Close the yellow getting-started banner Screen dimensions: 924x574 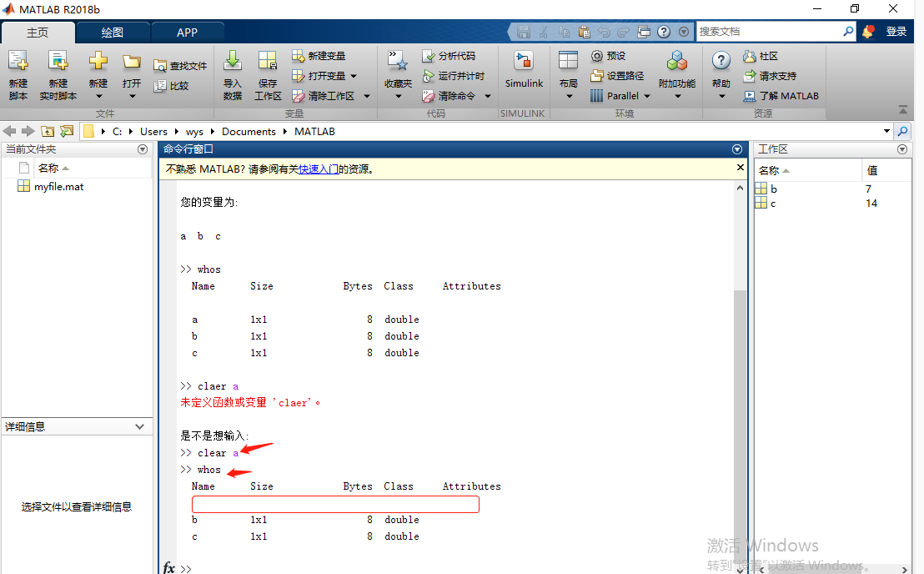click(x=741, y=168)
